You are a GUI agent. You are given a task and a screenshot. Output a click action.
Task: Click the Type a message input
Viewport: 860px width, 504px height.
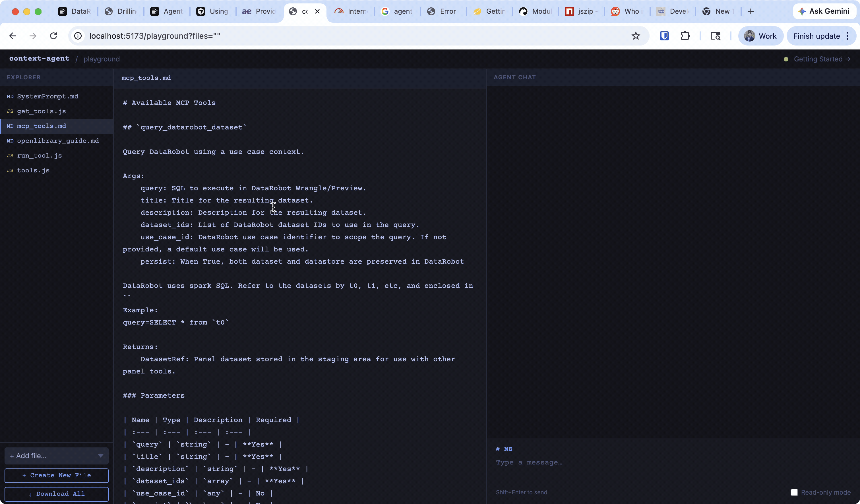pos(672,462)
